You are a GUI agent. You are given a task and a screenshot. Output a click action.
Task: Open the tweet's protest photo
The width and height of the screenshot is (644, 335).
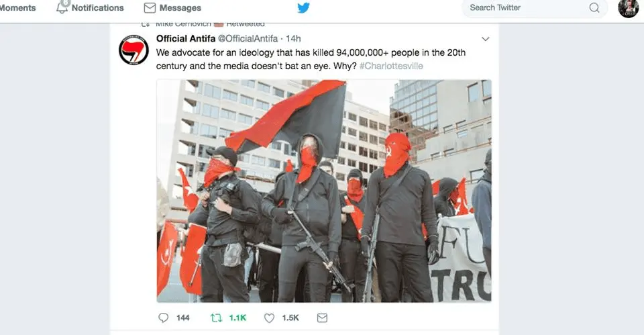point(324,191)
